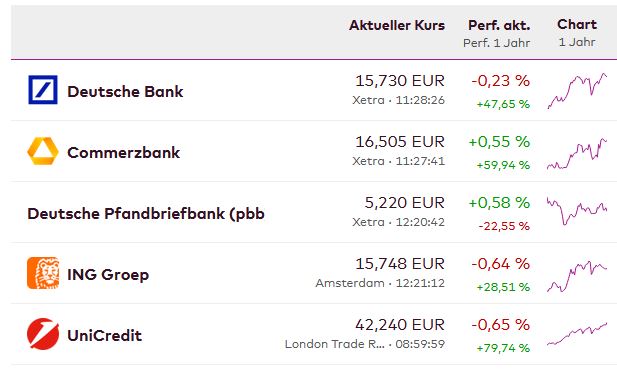Click the Deutsche Bank logo icon
The width and height of the screenshot is (617, 381).
coord(43,90)
